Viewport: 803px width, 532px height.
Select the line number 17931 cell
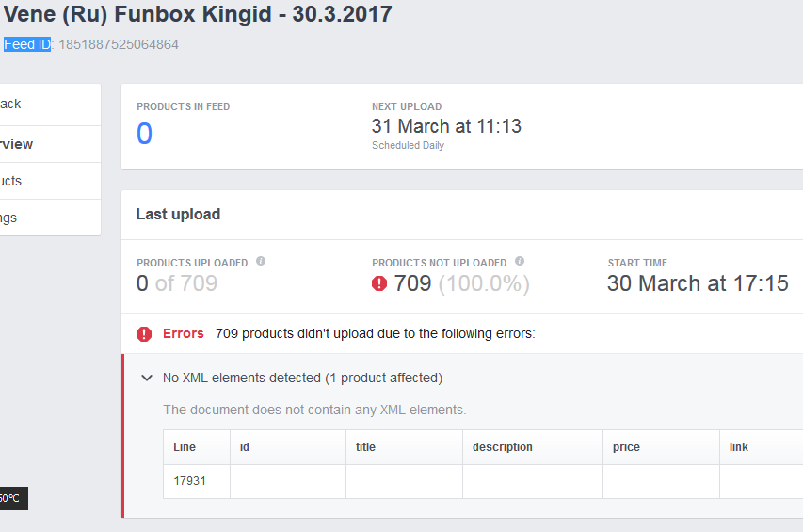click(189, 481)
